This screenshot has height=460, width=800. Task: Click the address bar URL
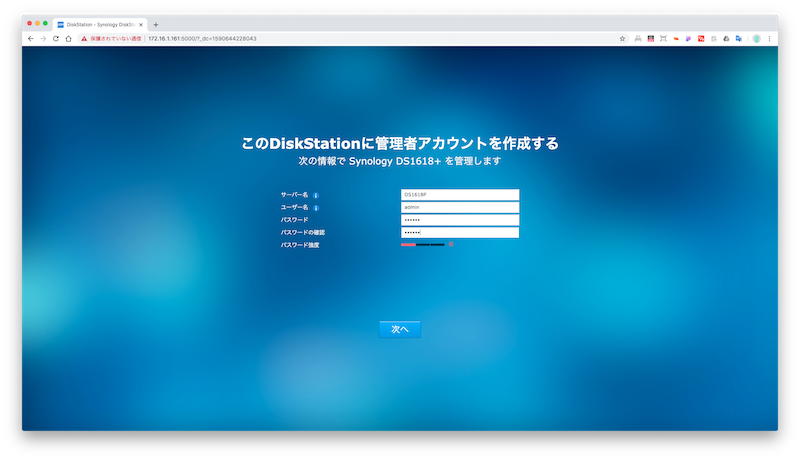202,39
